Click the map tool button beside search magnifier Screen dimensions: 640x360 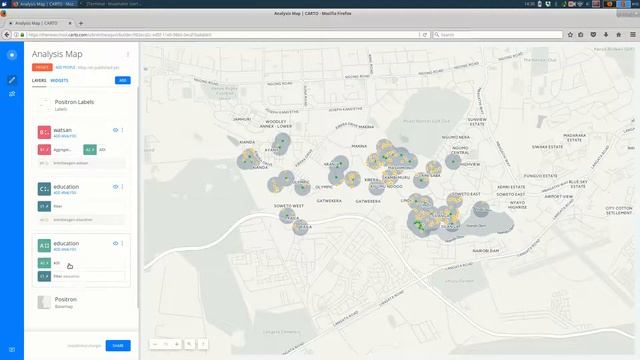click(x=203, y=344)
